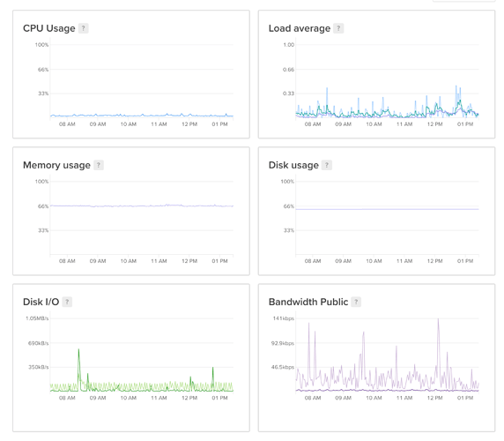Click the Disk I/O spike near 01 PM
Image resolution: width=504 pixels, height=441 pixels.
212,368
